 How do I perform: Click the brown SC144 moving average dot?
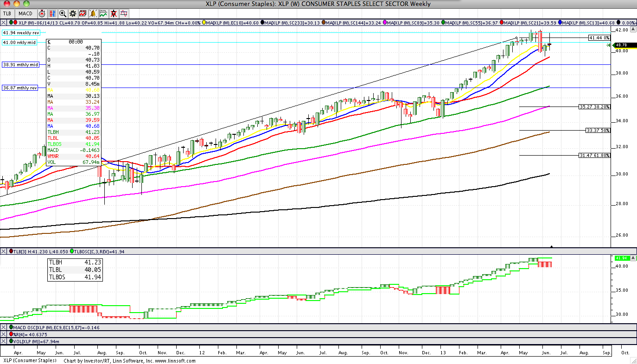pyautogui.click(x=325, y=22)
